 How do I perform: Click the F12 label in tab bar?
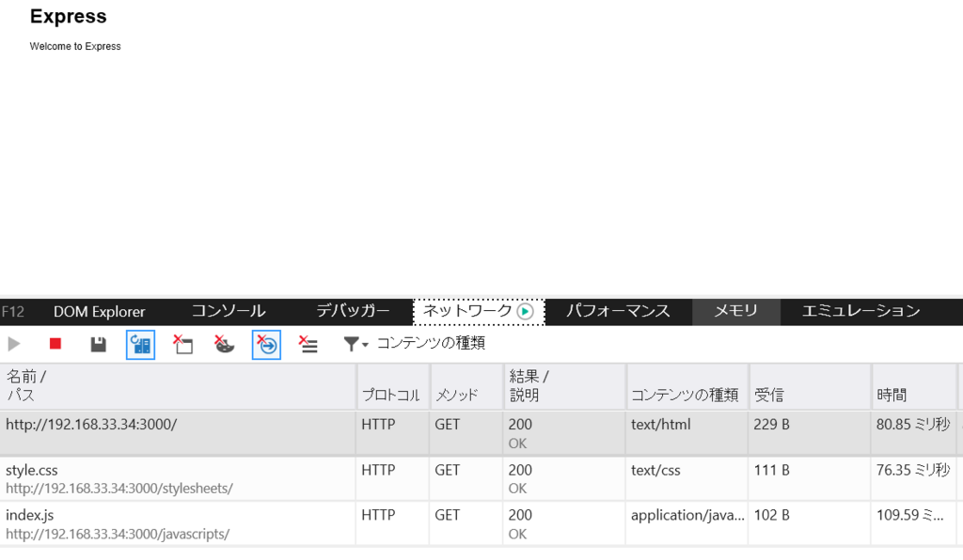[13, 312]
